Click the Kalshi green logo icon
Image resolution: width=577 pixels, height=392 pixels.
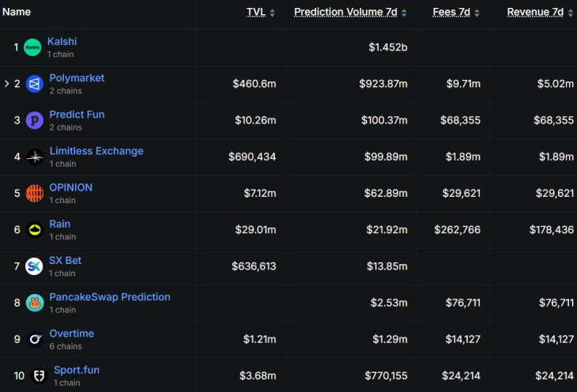pyautogui.click(x=32, y=47)
